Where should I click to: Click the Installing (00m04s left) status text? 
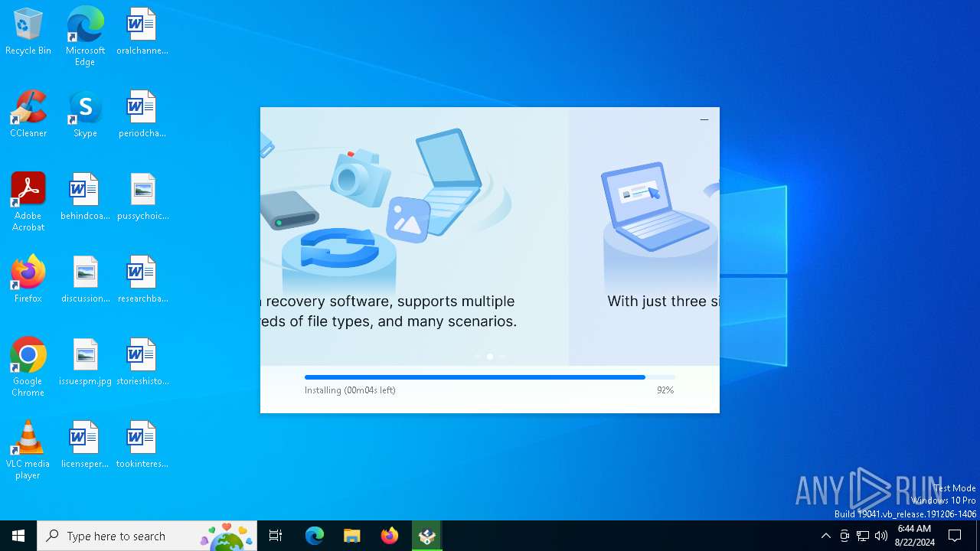click(350, 390)
